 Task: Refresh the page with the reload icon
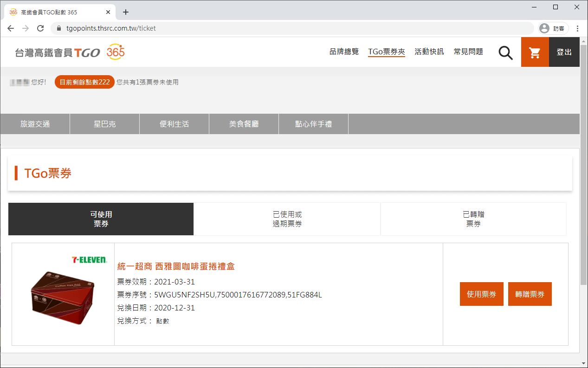[x=40, y=28]
